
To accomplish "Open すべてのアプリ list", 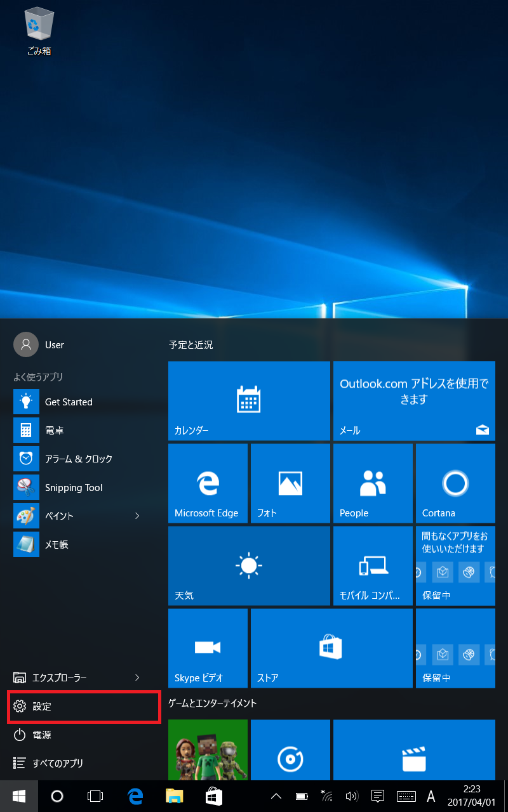I will tap(57, 763).
